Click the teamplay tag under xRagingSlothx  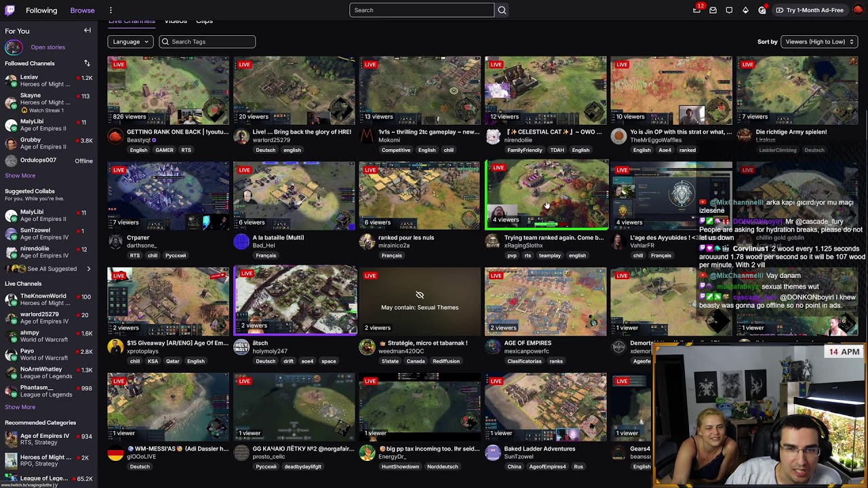[549, 256]
